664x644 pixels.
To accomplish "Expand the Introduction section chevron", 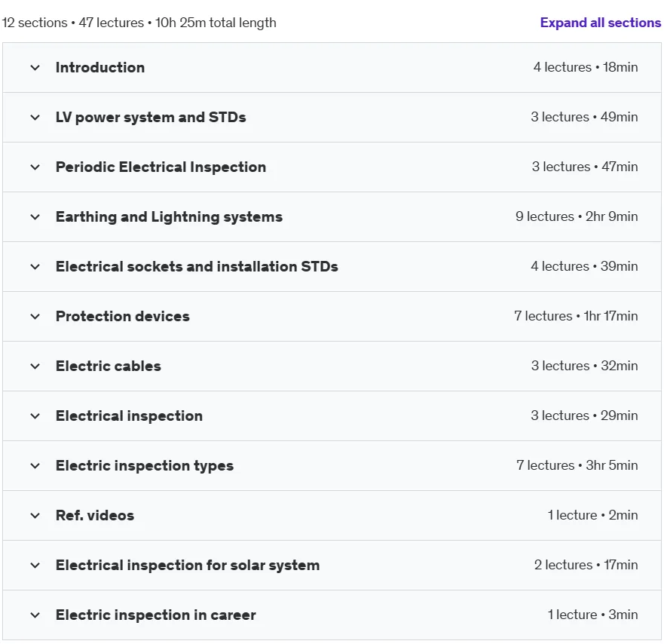I will pos(35,68).
